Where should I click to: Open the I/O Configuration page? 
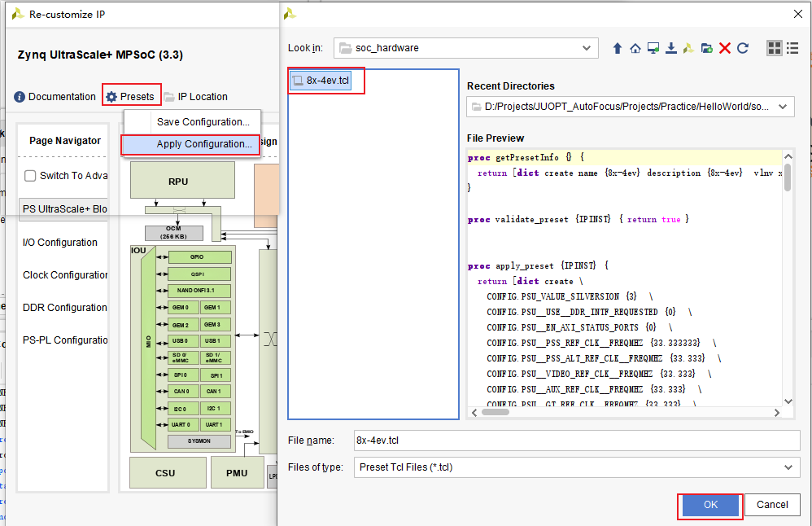[60, 242]
